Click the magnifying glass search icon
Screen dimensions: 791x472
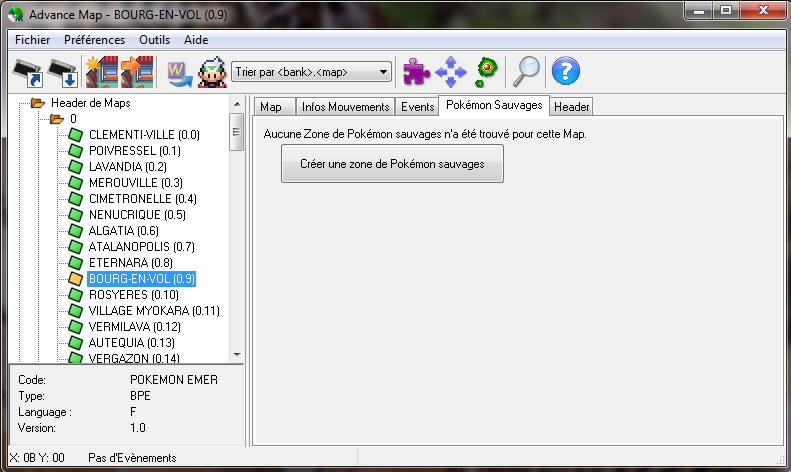pyautogui.click(x=526, y=71)
